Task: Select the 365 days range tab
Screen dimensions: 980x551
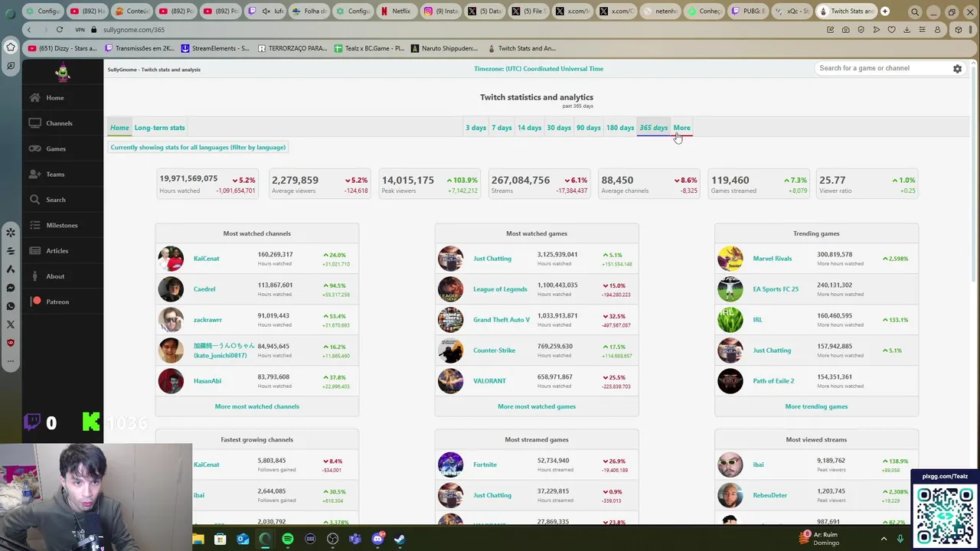Action: 653,128
